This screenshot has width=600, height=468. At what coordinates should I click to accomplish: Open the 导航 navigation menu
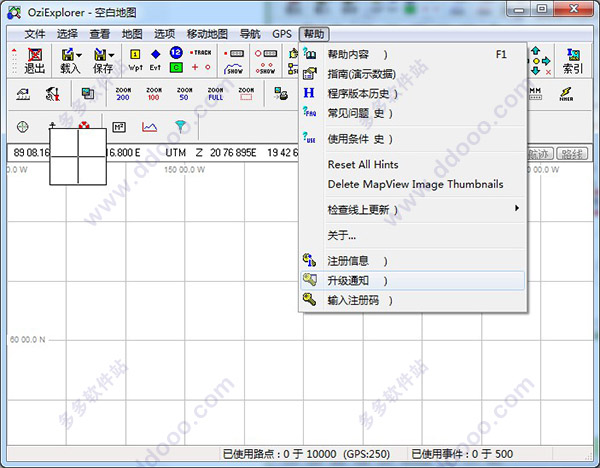[x=250, y=34]
